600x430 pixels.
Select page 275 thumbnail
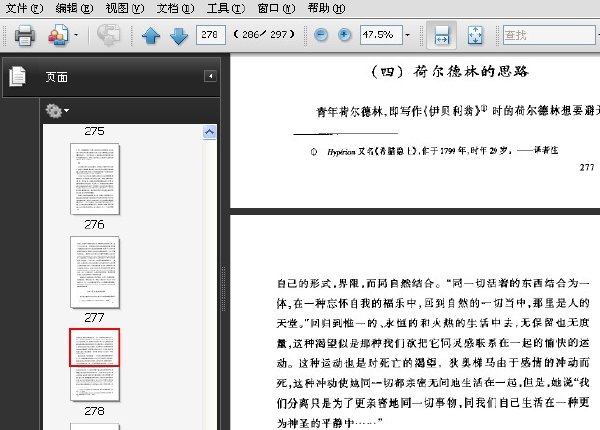[95, 179]
